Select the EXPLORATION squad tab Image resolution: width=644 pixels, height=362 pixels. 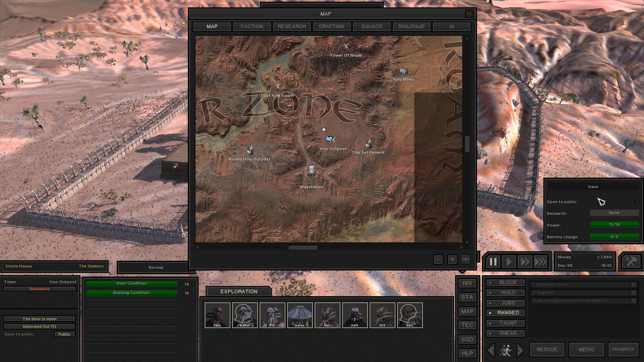tap(239, 292)
